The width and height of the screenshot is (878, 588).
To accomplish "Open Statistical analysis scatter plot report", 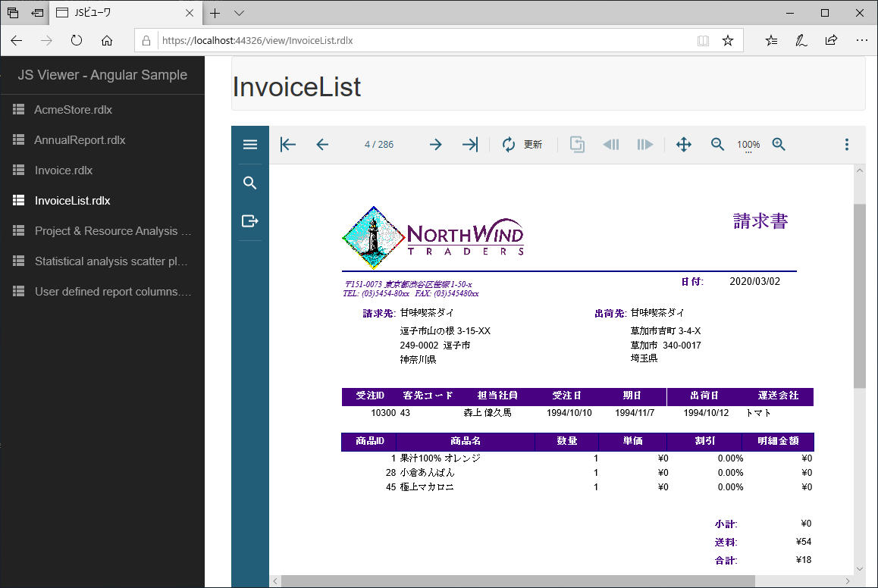I will point(111,261).
